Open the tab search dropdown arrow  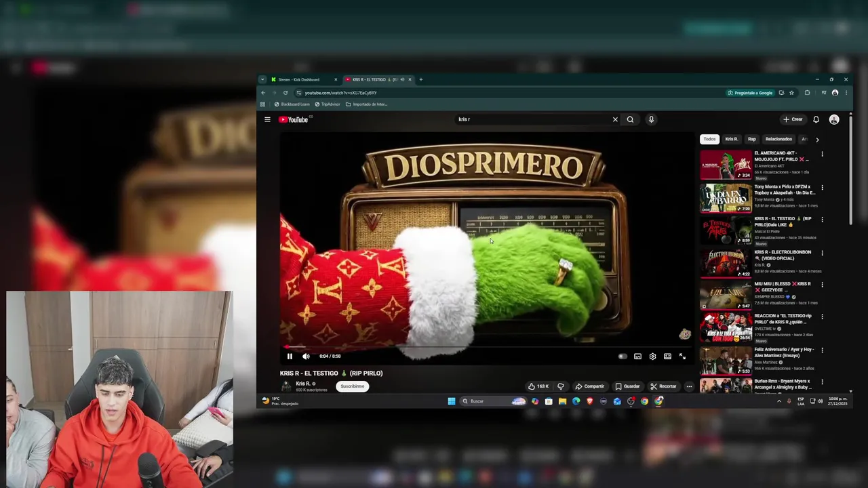point(262,79)
